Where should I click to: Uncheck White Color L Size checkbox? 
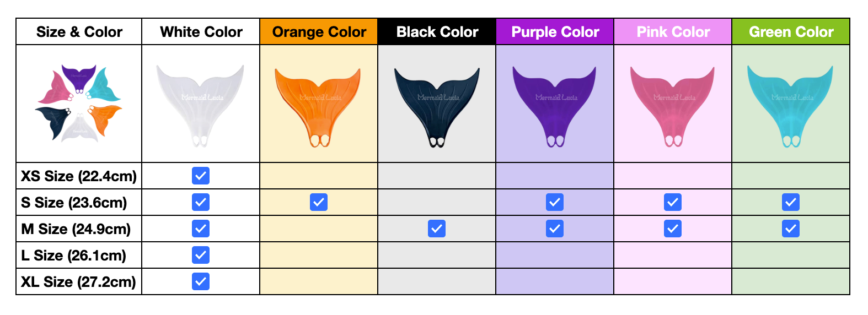coord(201,255)
